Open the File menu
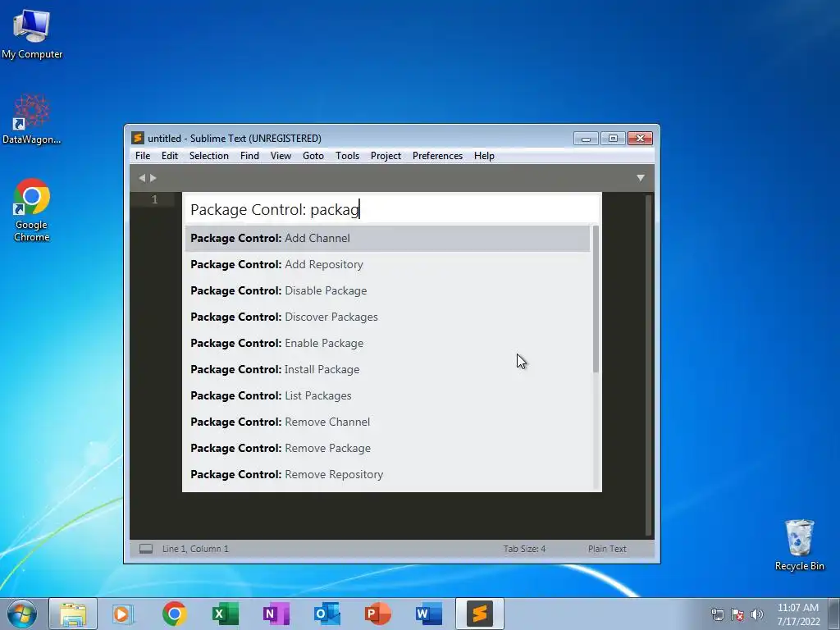840x630 pixels. (x=143, y=156)
